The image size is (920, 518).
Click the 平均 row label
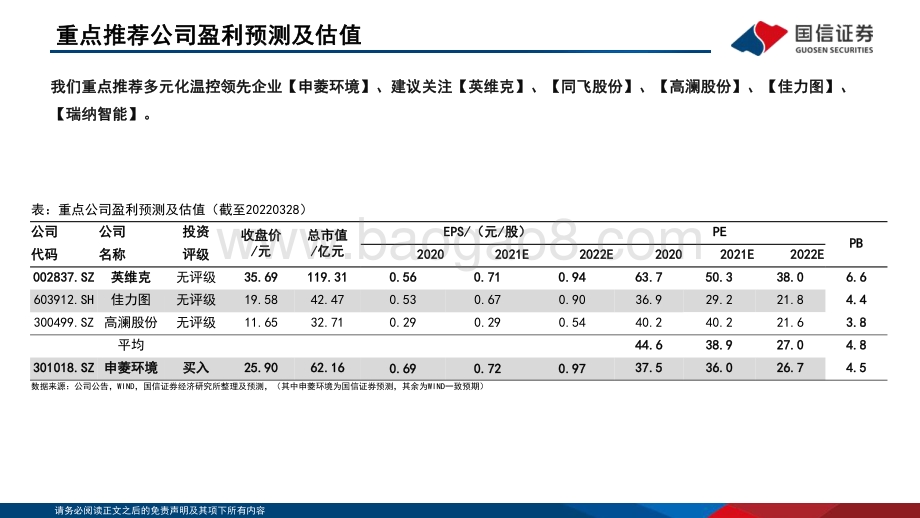pos(131,345)
